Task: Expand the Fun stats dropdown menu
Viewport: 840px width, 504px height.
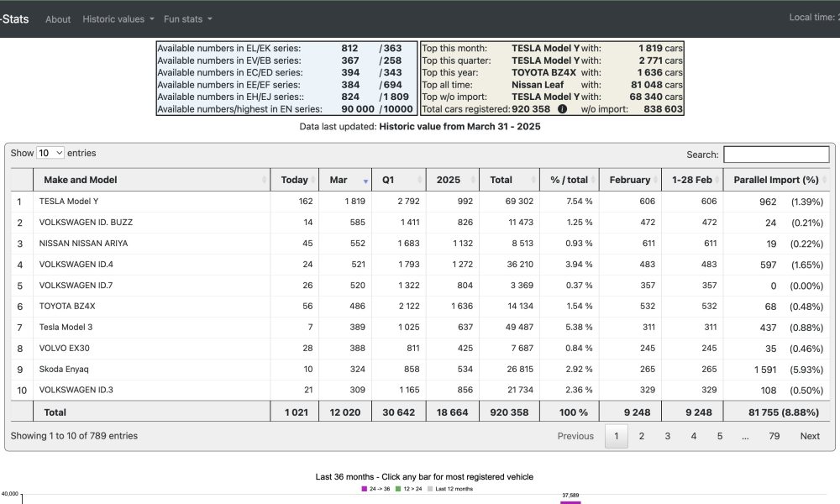Action: click(188, 19)
